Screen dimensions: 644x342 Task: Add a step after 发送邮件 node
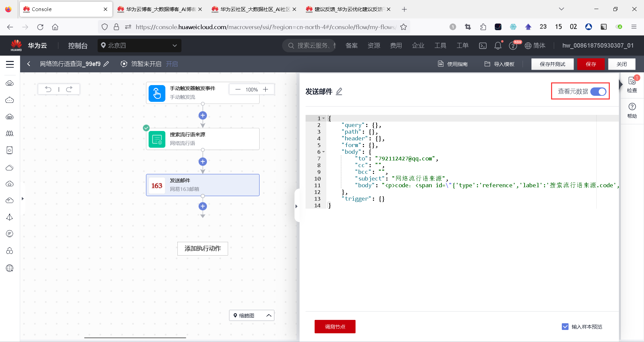pos(203,206)
